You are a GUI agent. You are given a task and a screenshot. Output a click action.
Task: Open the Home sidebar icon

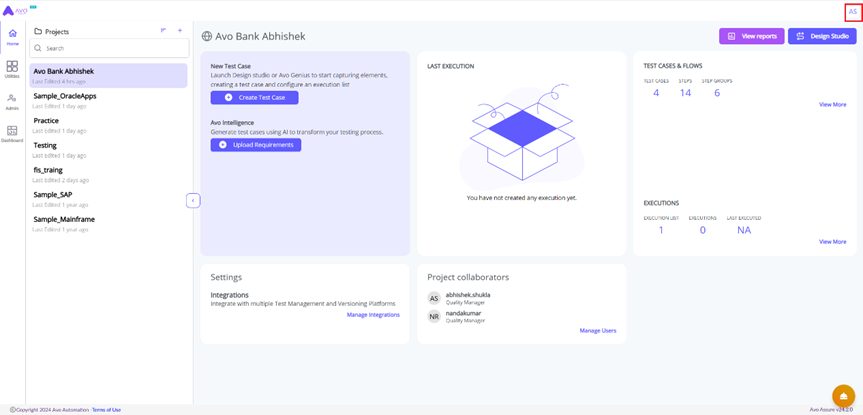click(12, 36)
